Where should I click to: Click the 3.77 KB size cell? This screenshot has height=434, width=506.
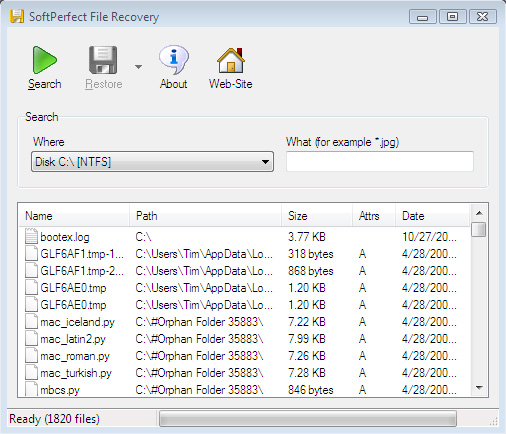[307, 237]
